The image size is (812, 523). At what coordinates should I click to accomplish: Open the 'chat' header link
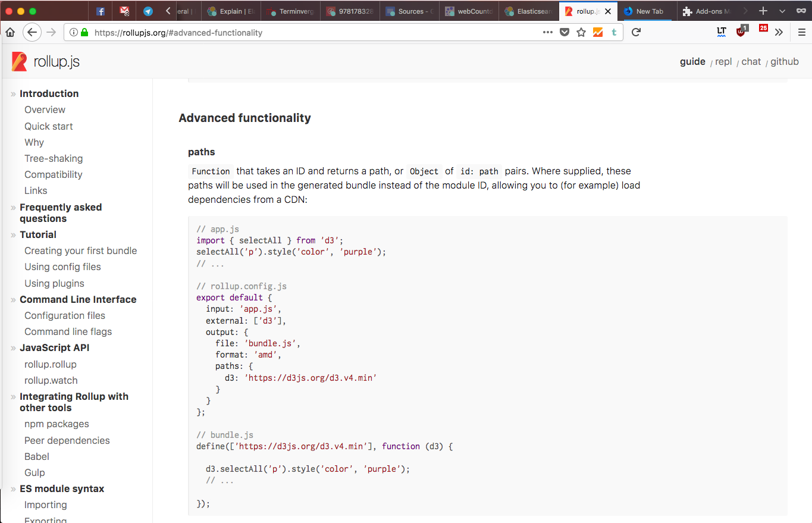[751, 62]
